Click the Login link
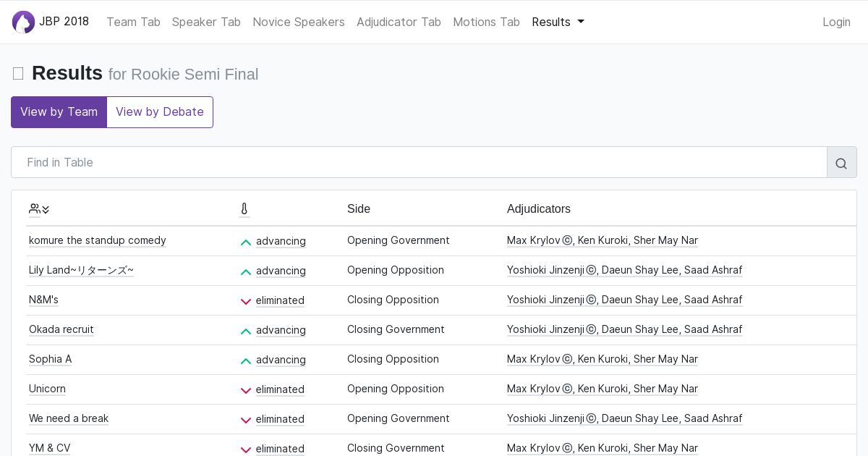The width and height of the screenshot is (868, 456). click(x=836, y=22)
